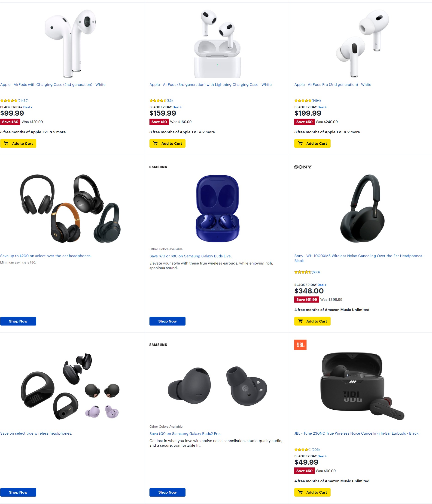This screenshot has width=432, height=504.
Task: Shop Now for over-the-ear headphones savings
Action: coord(18,321)
